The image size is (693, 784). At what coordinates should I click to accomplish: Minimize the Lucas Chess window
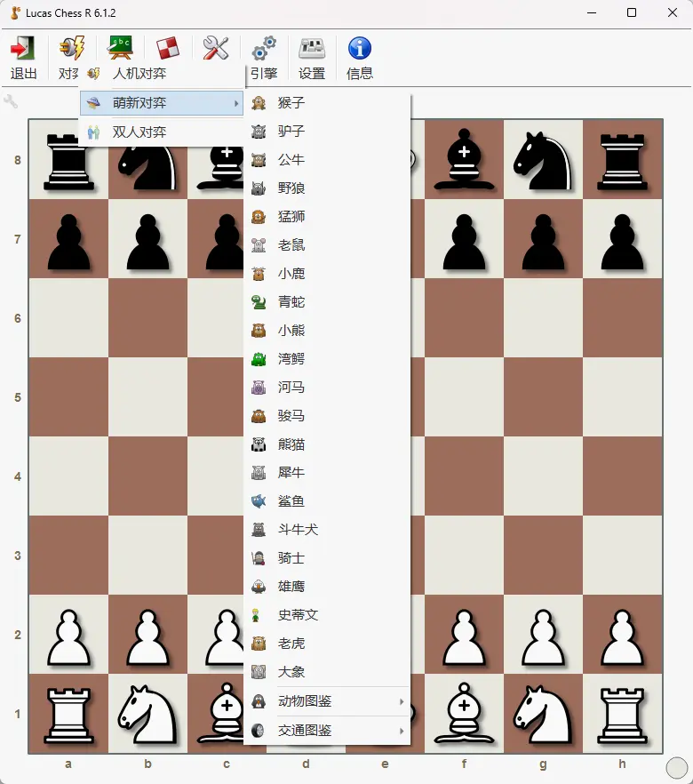[x=592, y=12]
